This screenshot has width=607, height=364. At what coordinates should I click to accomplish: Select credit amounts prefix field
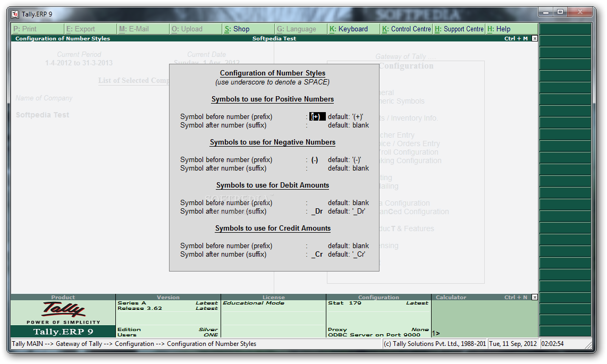[317, 246]
